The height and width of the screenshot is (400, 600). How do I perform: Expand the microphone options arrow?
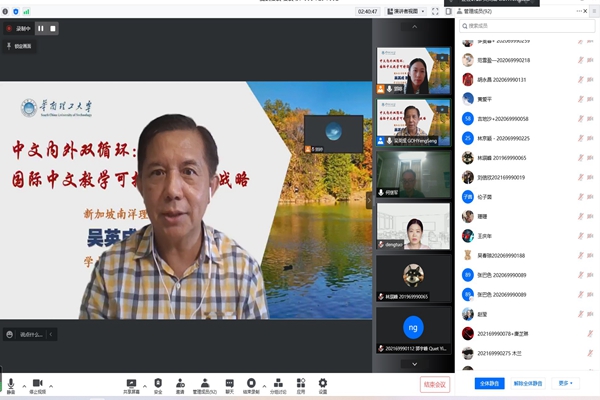point(23,384)
